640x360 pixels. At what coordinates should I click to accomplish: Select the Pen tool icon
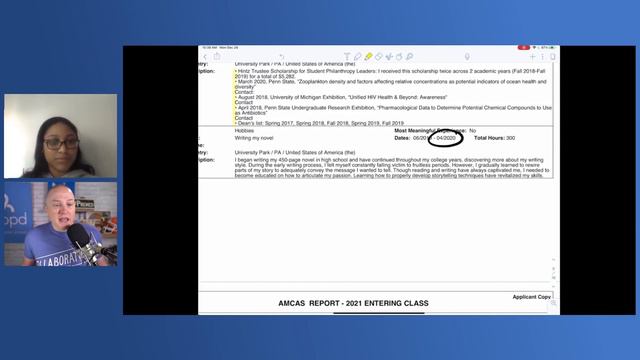(358, 57)
